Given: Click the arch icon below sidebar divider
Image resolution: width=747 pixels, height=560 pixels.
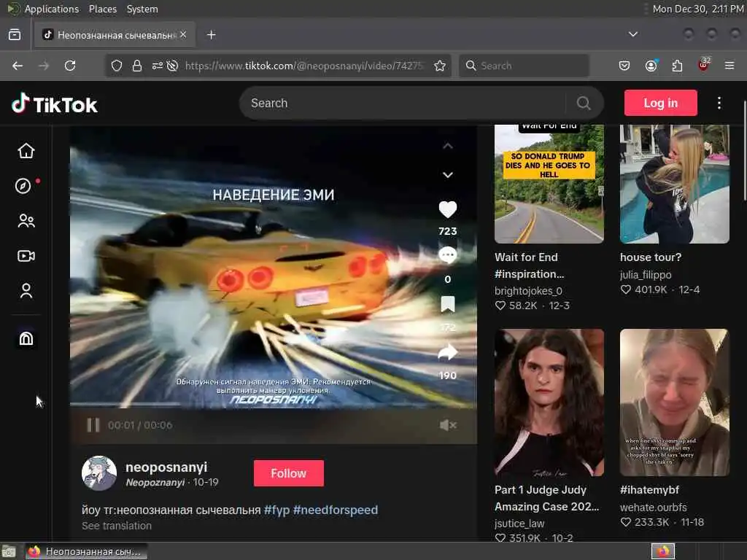Looking at the screenshot, I should (x=26, y=338).
